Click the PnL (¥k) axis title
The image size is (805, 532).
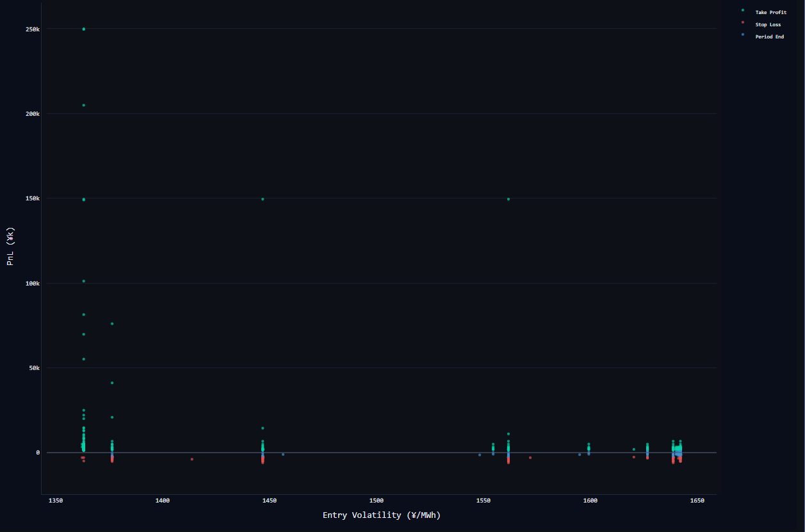[11, 246]
